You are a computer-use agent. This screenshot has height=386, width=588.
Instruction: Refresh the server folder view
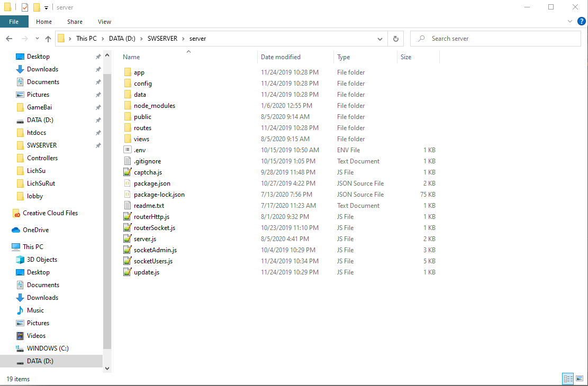pyautogui.click(x=396, y=39)
